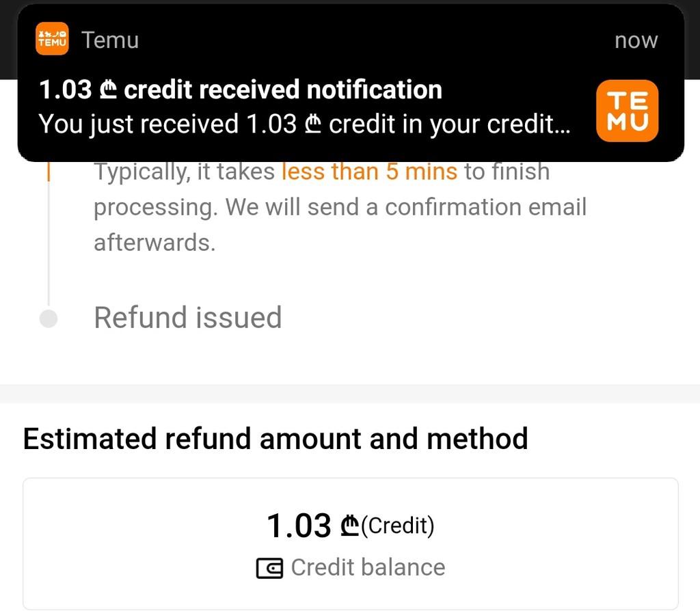Open the large Temu logo thumbnail
The height and width of the screenshot is (611, 700).
pyautogui.click(x=627, y=111)
